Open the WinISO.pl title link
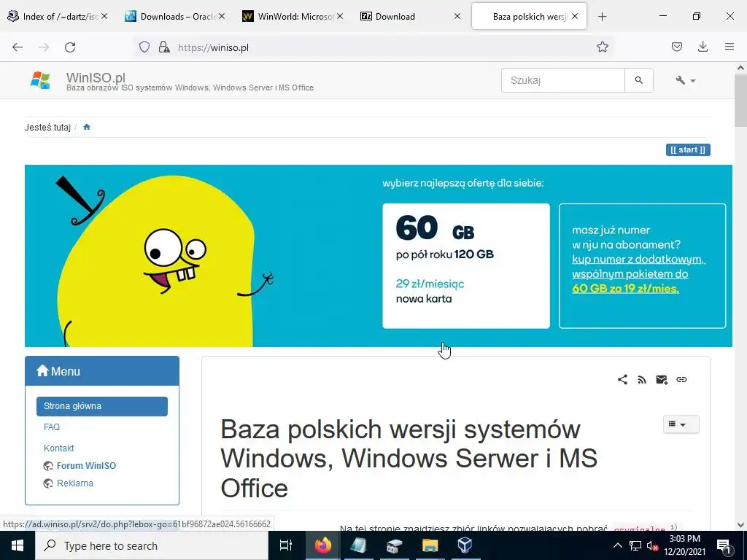747x560 pixels. [96, 77]
